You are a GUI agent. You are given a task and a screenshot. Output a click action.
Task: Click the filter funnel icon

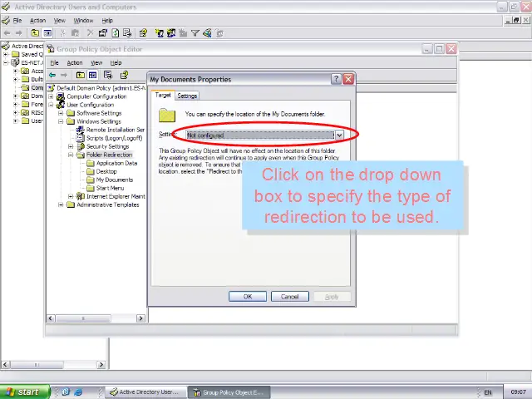(195, 33)
